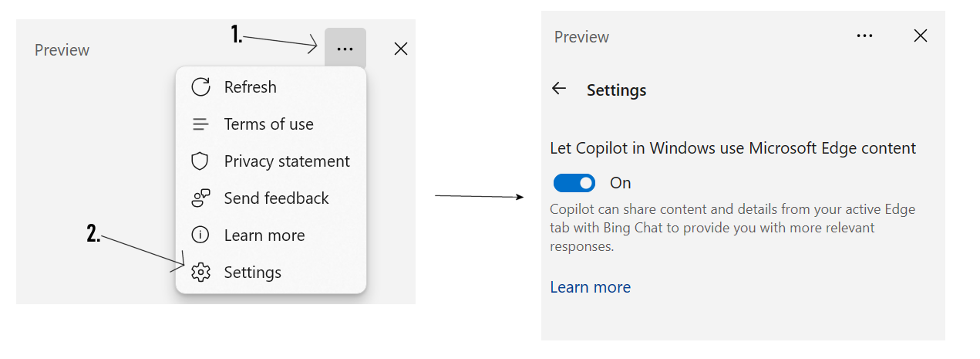Click Learn more in the dropdown menu
The height and width of the screenshot is (359, 980).
[271, 235]
